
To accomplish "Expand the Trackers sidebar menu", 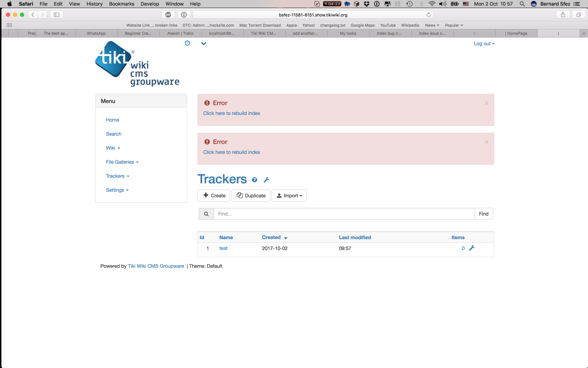I will pos(118,176).
